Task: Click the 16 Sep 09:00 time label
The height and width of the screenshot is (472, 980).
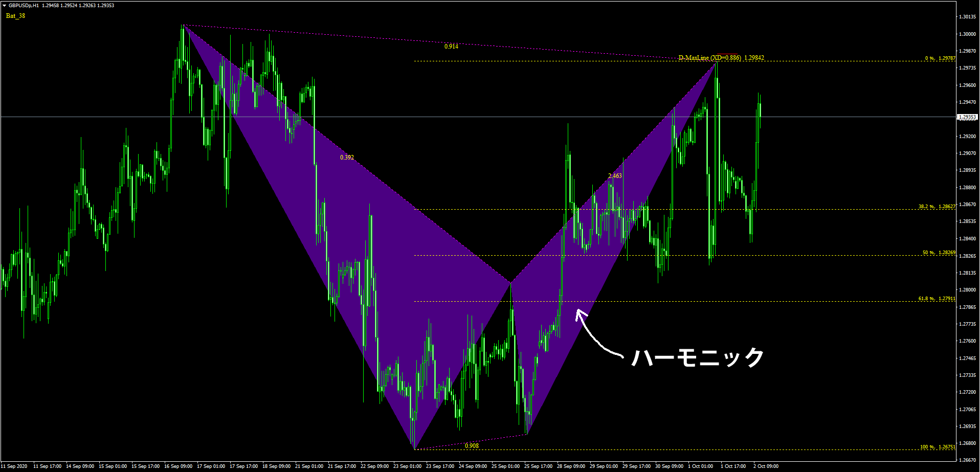Action: pyautogui.click(x=178, y=466)
